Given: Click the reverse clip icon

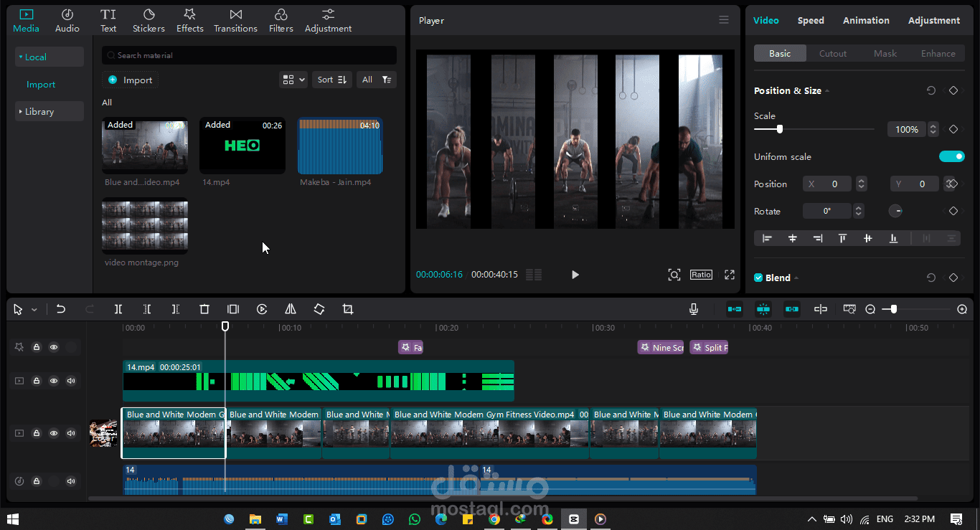Looking at the screenshot, I should [262, 309].
